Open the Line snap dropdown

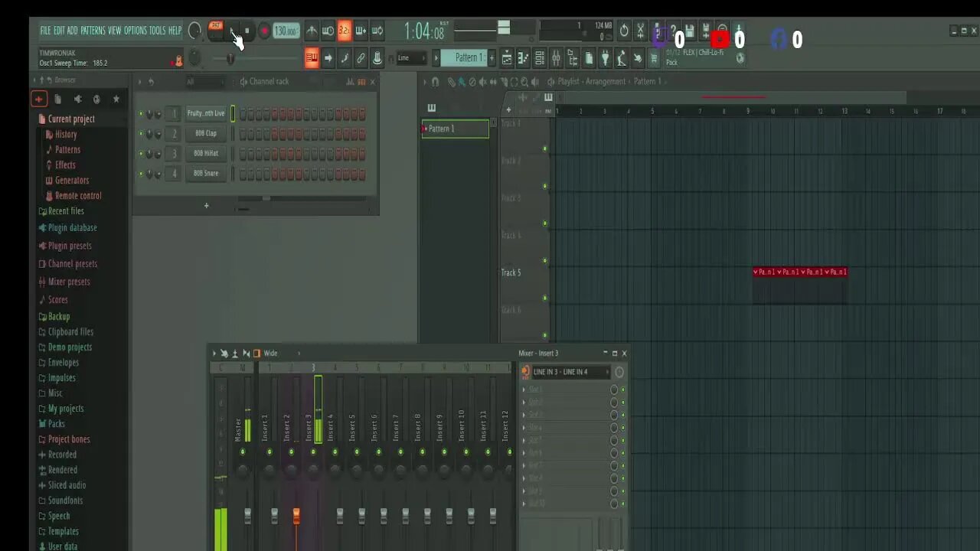pos(412,58)
